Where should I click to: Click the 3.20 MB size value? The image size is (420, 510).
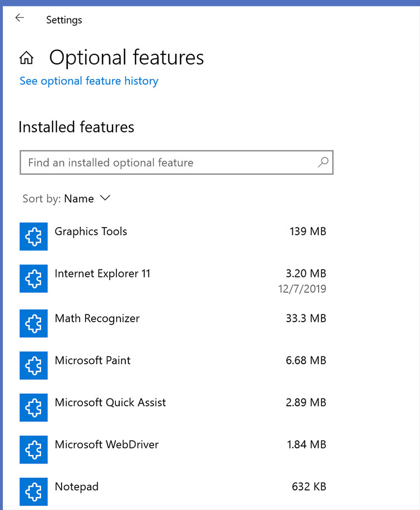[x=306, y=273]
